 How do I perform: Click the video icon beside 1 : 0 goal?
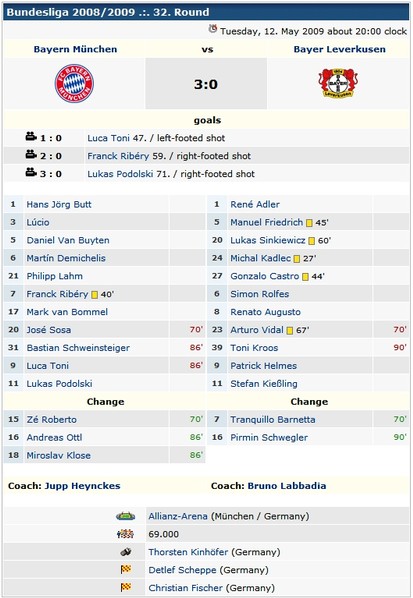pos(31,137)
